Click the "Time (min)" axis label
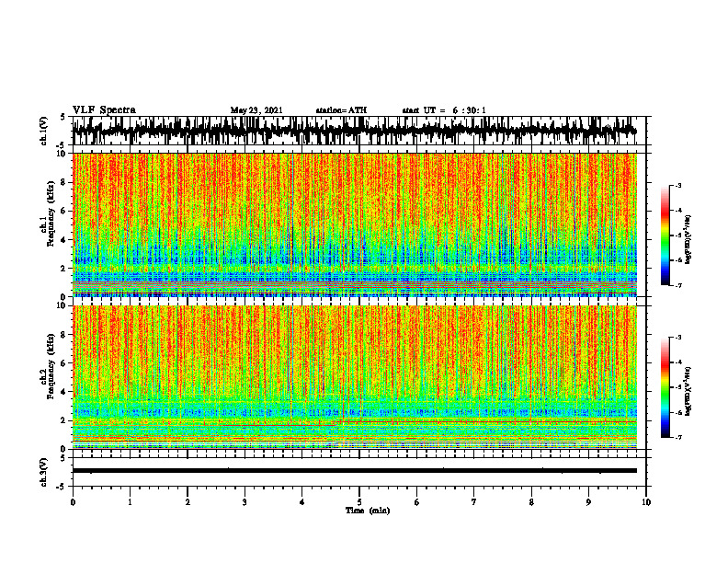This screenshot has height=563, width=728. click(368, 511)
